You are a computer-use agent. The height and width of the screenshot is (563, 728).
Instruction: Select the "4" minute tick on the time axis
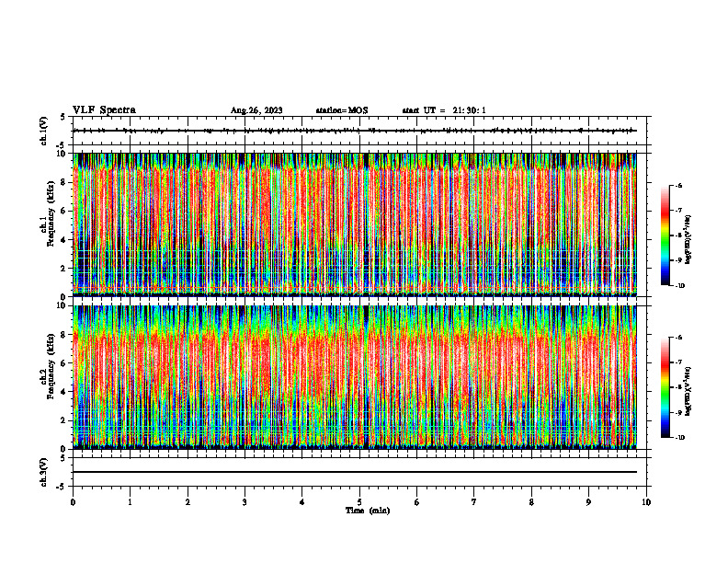[x=302, y=502]
